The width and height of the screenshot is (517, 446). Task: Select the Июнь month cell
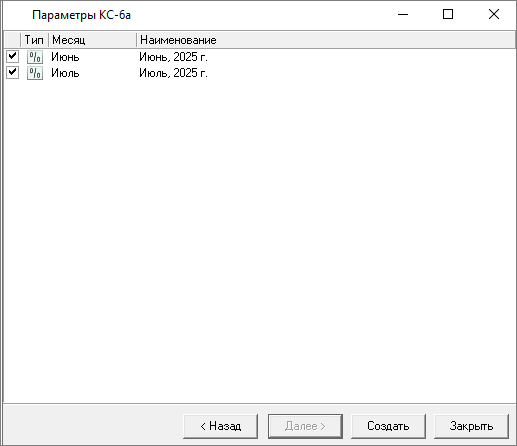(65, 57)
